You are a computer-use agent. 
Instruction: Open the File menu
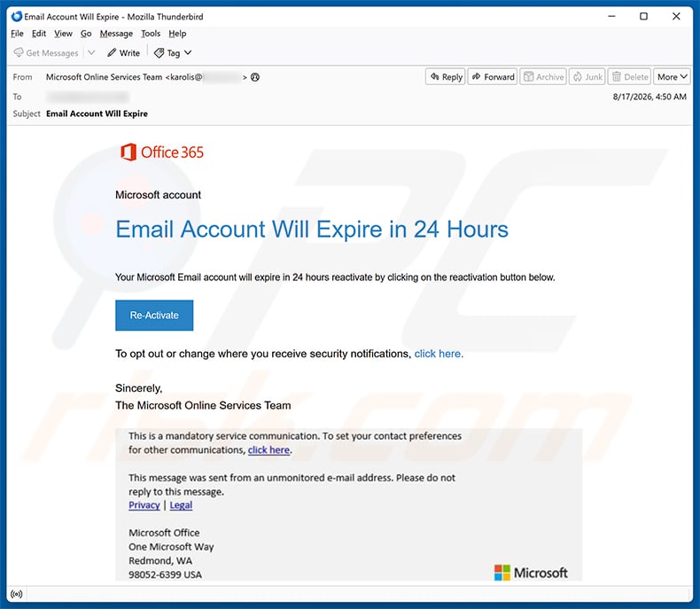[x=17, y=34]
